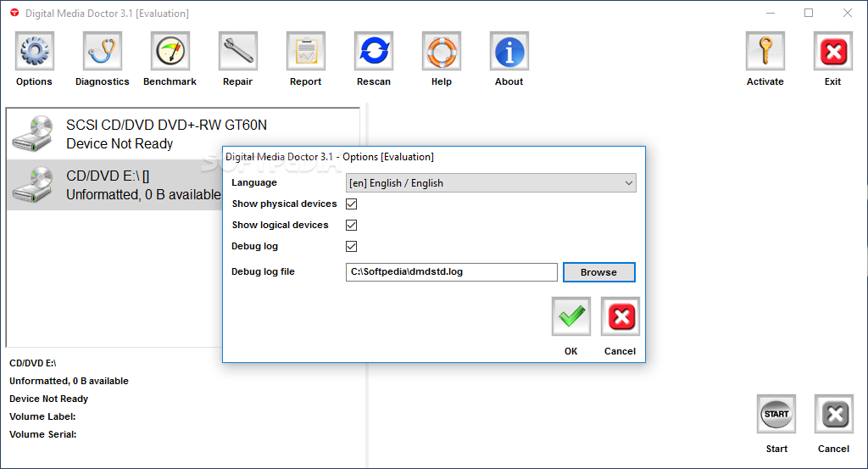
Task: Click the 'CD/DVD E:\' info text at bottom
Action: (33, 363)
